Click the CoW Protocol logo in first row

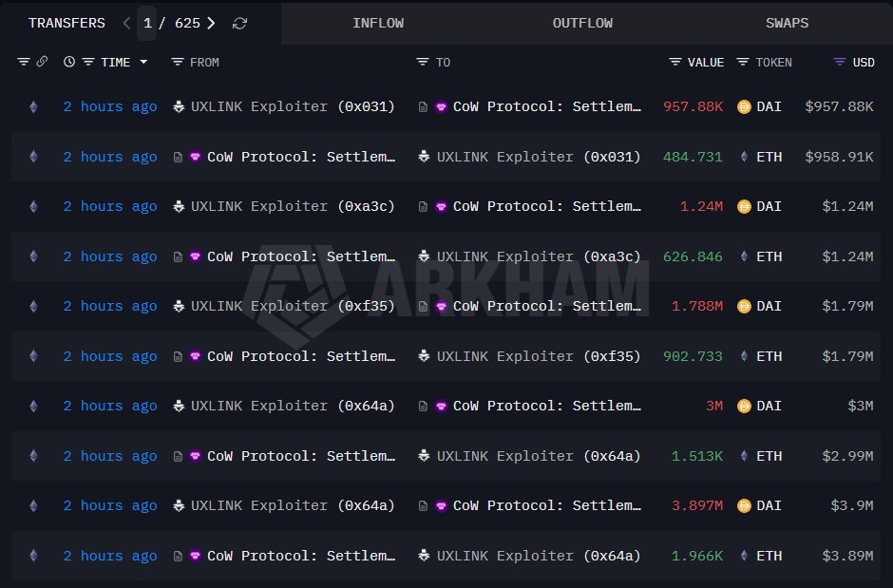[441, 106]
